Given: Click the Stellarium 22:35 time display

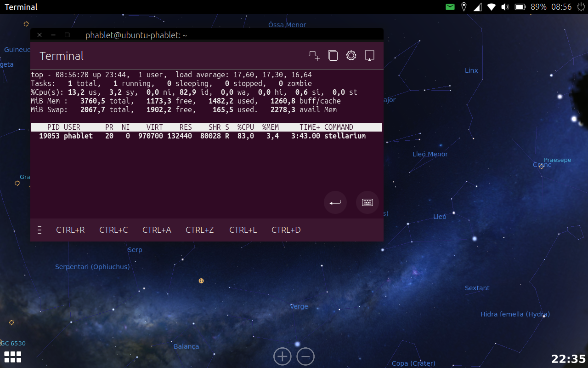Looking at the screenshot, I should (569, 359).
